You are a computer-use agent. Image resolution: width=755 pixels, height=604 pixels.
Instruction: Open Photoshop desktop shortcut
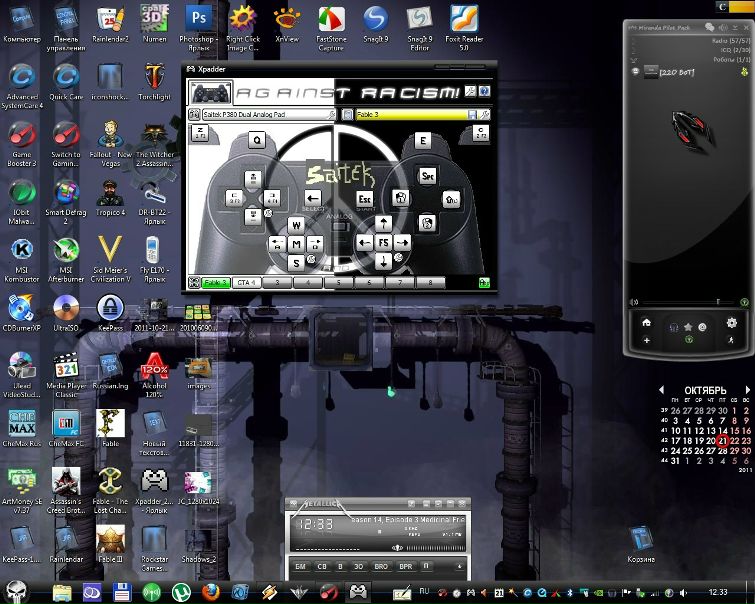[x=199, y=28]
